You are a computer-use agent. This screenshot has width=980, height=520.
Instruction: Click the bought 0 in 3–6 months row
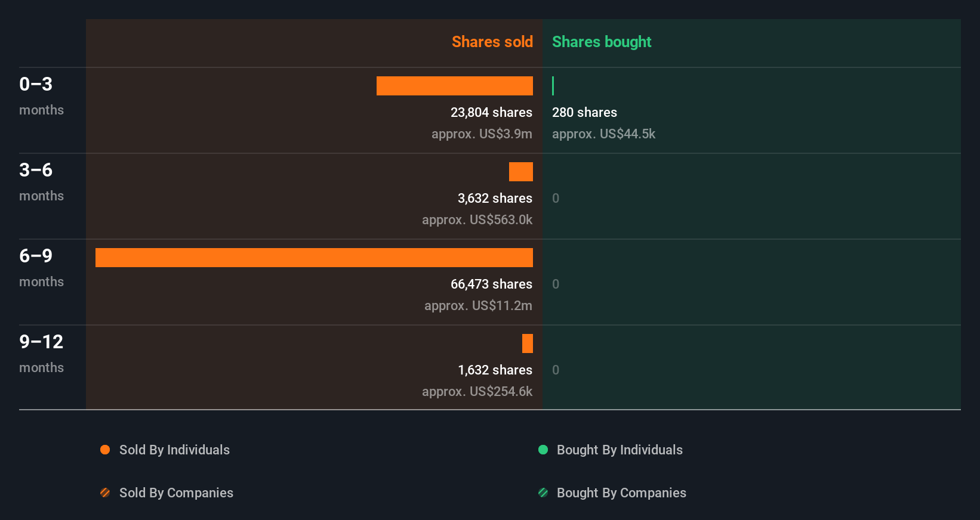coord(556,199)
